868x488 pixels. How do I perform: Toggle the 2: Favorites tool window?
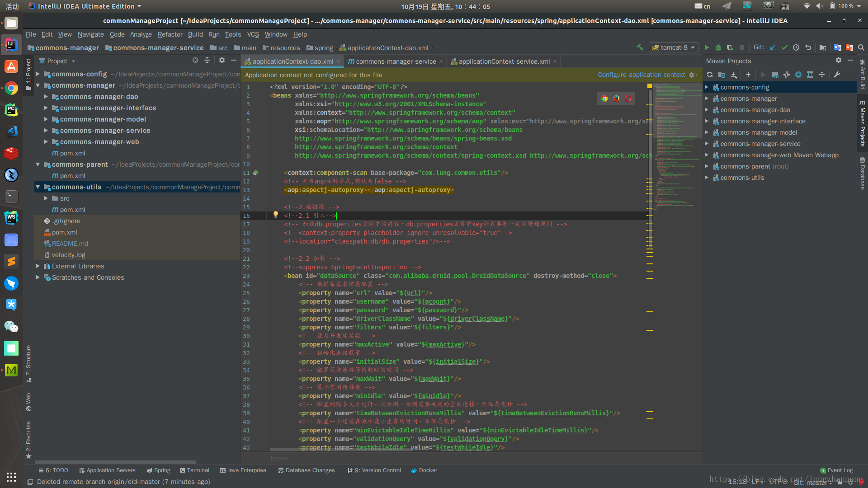pyautogui.click(x=28, y=440)
